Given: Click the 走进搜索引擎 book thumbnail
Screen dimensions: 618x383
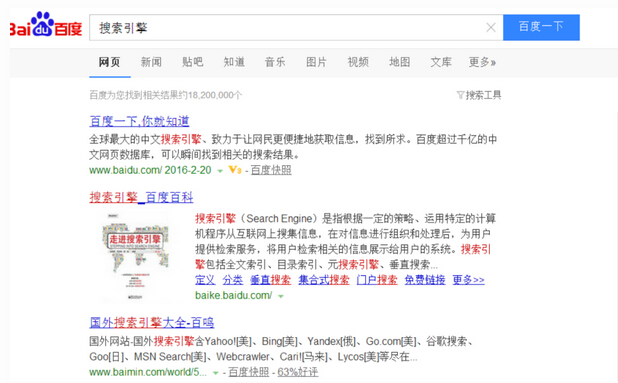Looking at the screenshot, I should click(x=136, y=257).
